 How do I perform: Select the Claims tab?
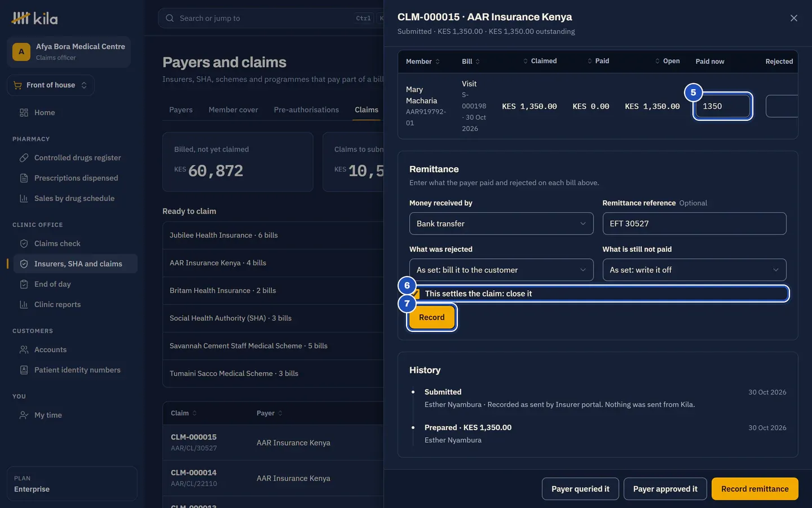coord(367,110)
